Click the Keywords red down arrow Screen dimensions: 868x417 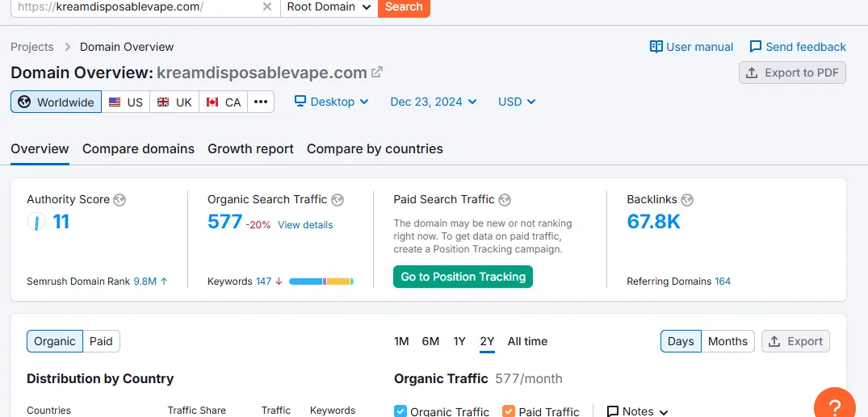point(279,281)
